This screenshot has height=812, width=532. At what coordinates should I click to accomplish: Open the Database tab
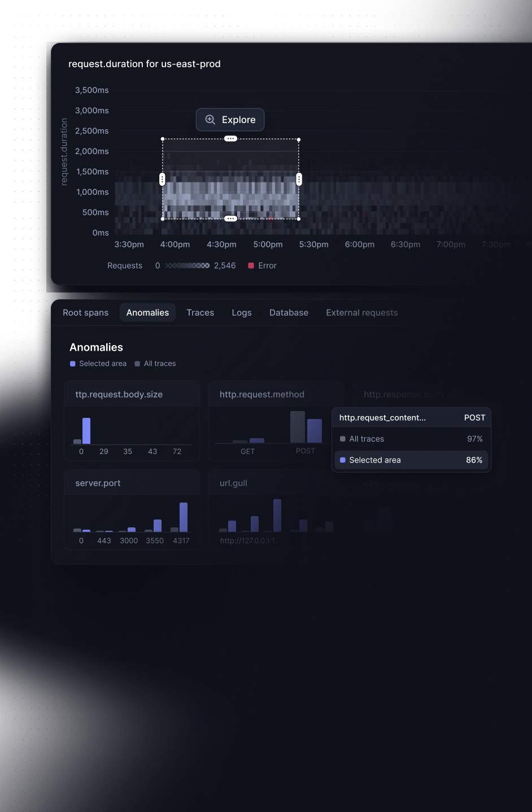coord(289,313)
